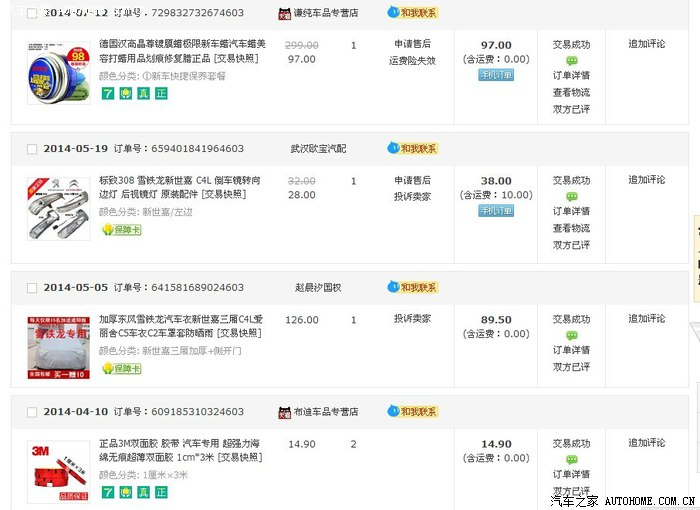Click the Tmall cat icon beside 布迪车品专营店
The height and width of the screenshot is (510, 700).
(x=283, y=412)
